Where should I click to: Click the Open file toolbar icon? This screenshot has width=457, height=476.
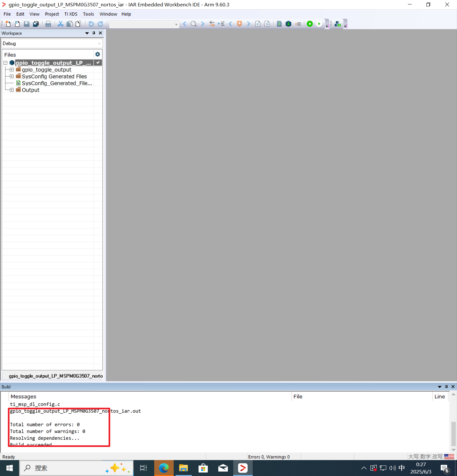point(17,24)
